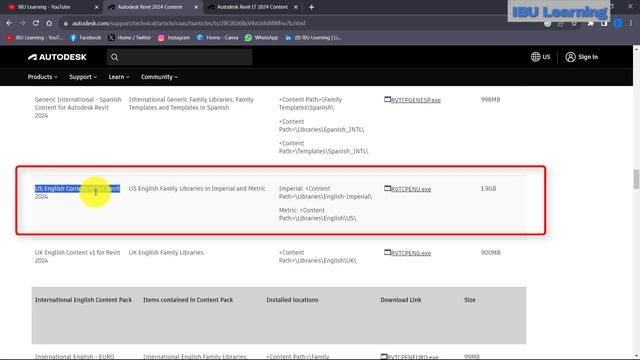640x360 pixels.
Task: Open the IBU Learning LinkedIn bookmark
Action: tap(313, 38)
